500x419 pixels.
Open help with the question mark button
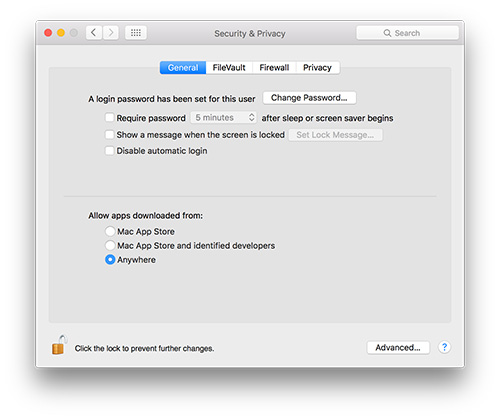click(444, 347)
